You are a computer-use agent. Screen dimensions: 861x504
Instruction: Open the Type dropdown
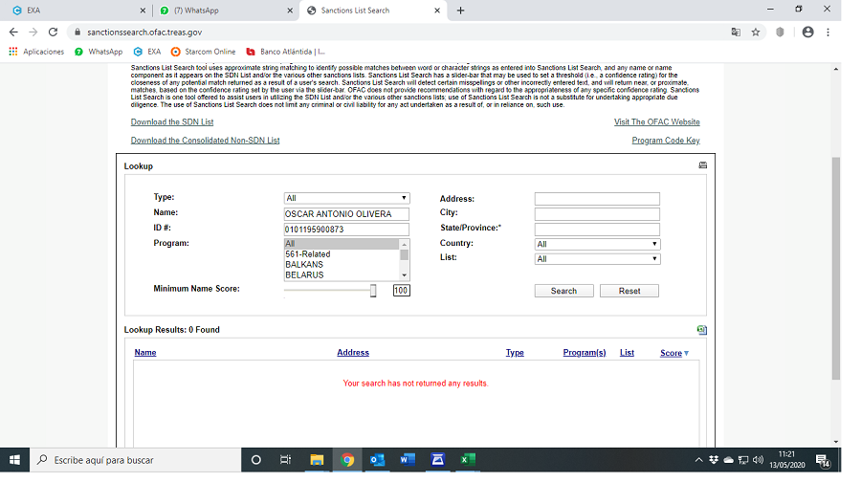coord(346,199)
